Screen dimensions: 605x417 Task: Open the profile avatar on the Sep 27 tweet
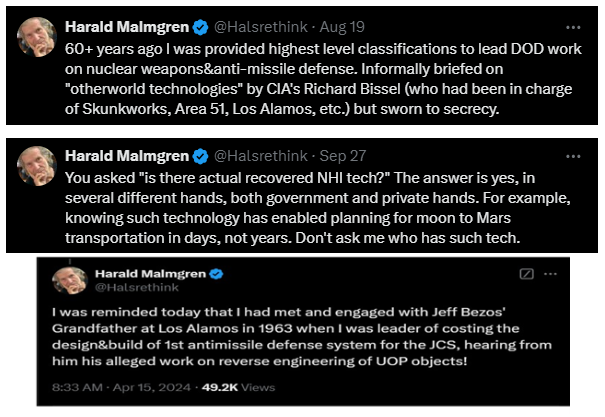tap(35, 167)
